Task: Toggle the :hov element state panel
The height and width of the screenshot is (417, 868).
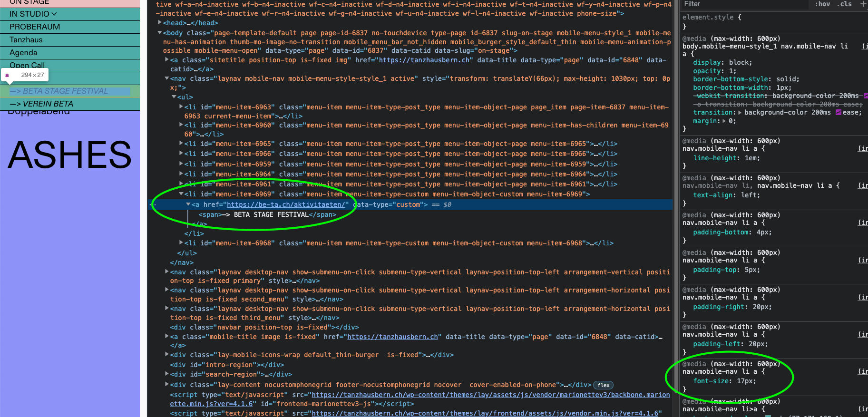Action: coord(822,4)
